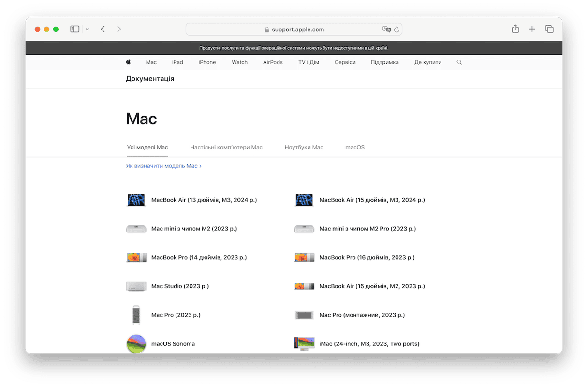Click the macOS Sonoma round icon
Viewport: 588px width, 387px height.
(136, 344)
